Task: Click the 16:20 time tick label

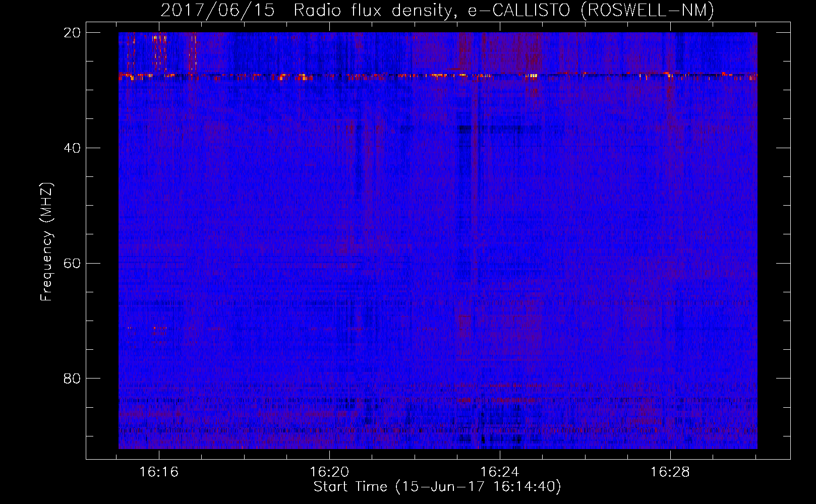Action: (329, 472)
